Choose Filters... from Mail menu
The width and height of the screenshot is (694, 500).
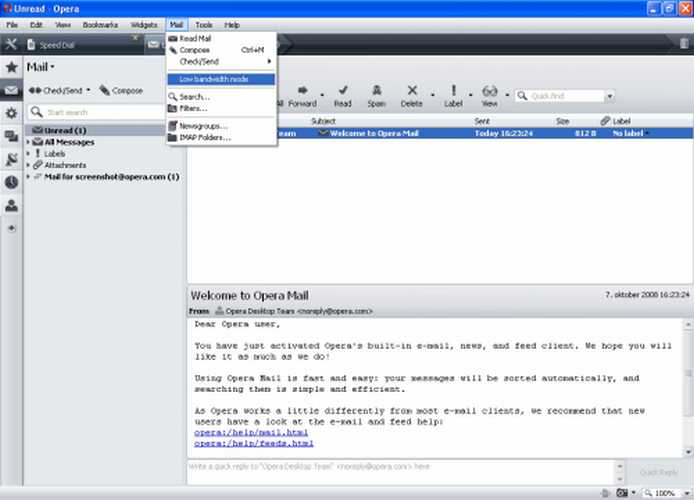point(221,108)
